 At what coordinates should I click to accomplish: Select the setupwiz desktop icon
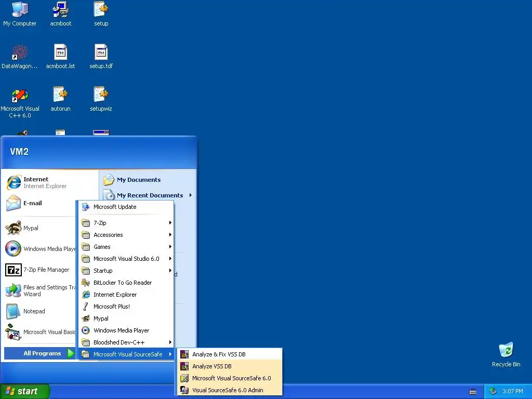(101, 99)
